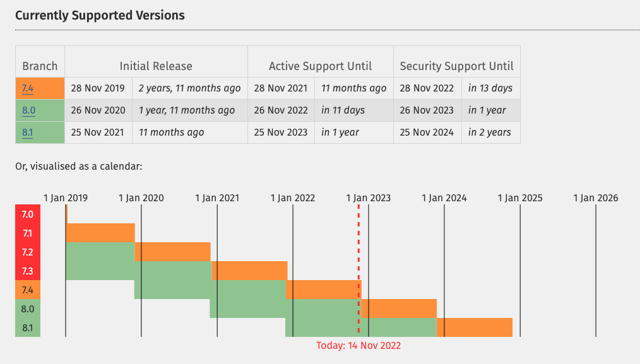This screenshot has height=364, width=640.
Task: Open the 8.0 branch link
Action: coord(28,110)
